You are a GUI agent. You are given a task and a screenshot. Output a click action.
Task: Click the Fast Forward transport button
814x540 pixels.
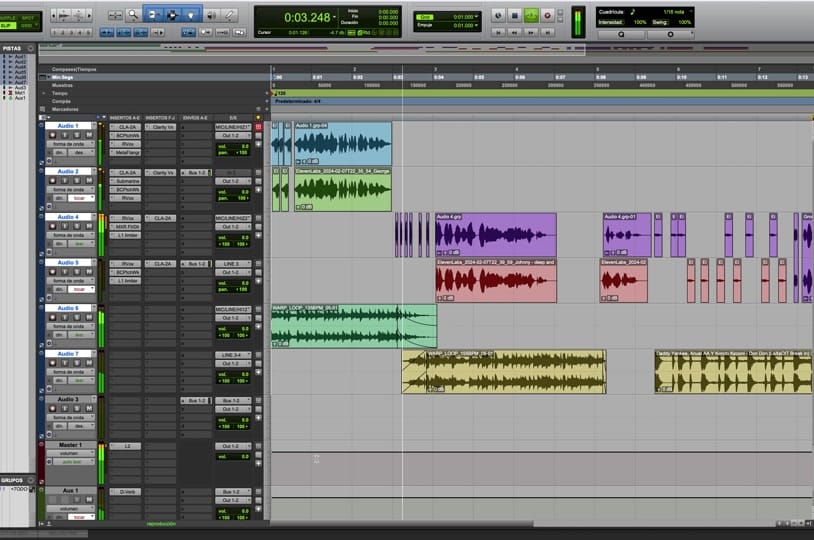tap(531, 32)
